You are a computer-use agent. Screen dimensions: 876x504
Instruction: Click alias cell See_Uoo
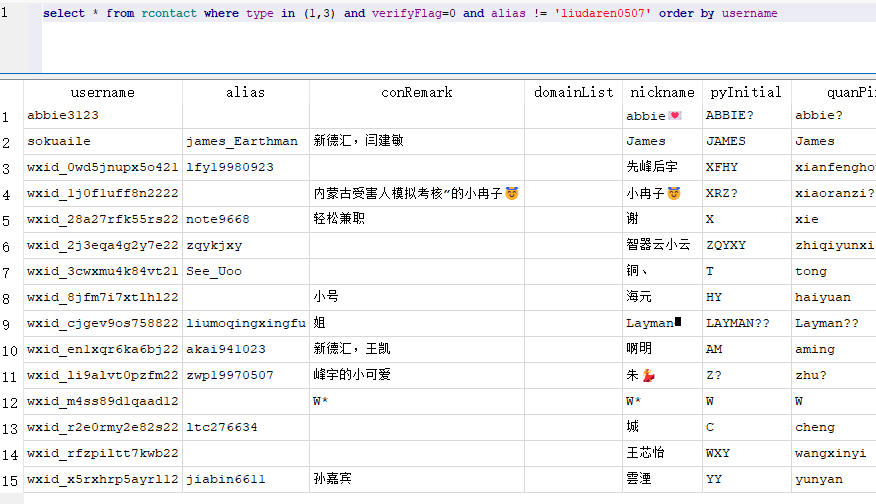tap(246, 271)
